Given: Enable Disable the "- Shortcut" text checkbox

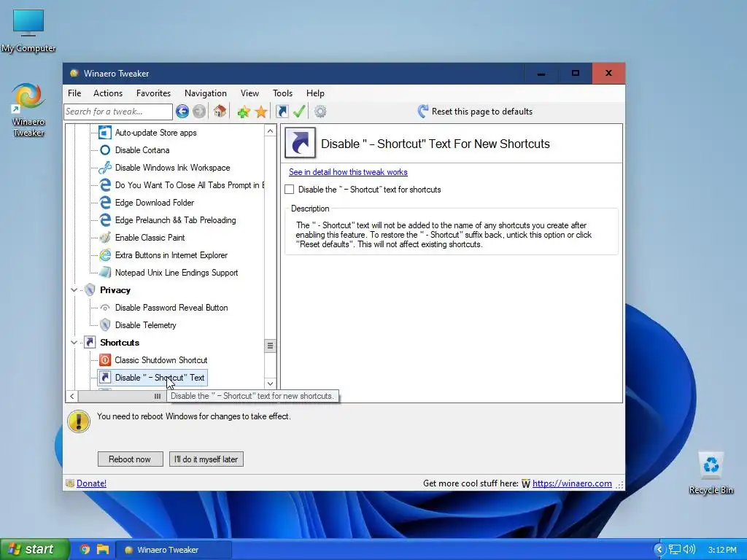Looking at the screenshot, I should [x=289, y=190].
